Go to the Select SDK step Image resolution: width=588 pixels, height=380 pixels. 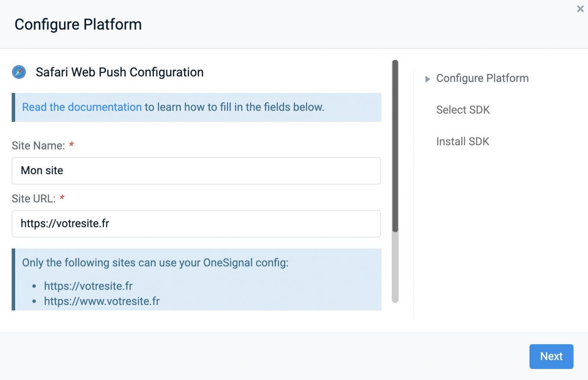tap(463, 110)
